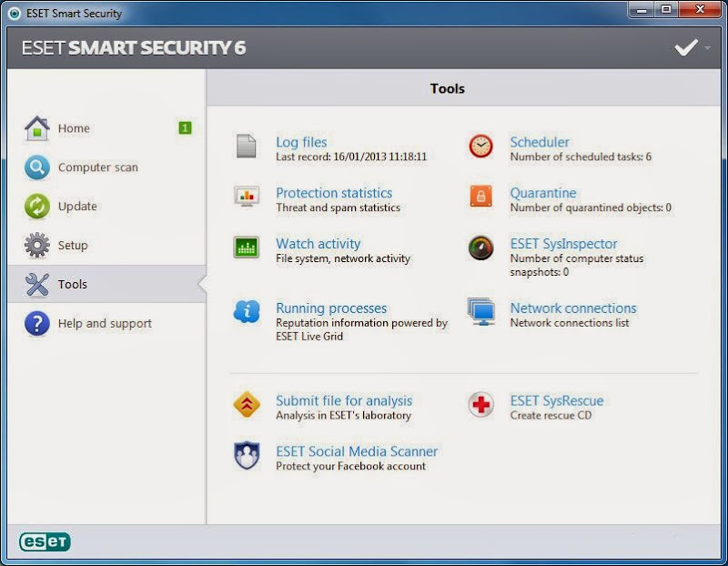728x566 pixels.
Task: Click the Home house icon
Action: (37, 128)
